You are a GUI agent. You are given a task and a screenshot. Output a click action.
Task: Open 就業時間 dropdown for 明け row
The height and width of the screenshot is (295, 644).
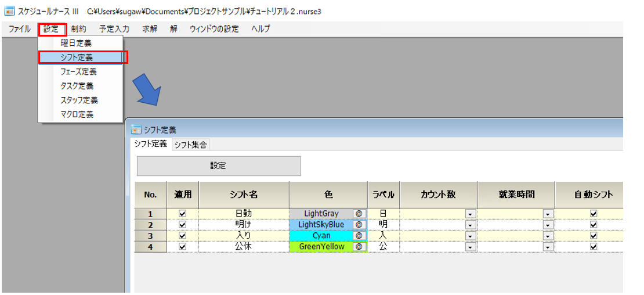click(548, 225)
